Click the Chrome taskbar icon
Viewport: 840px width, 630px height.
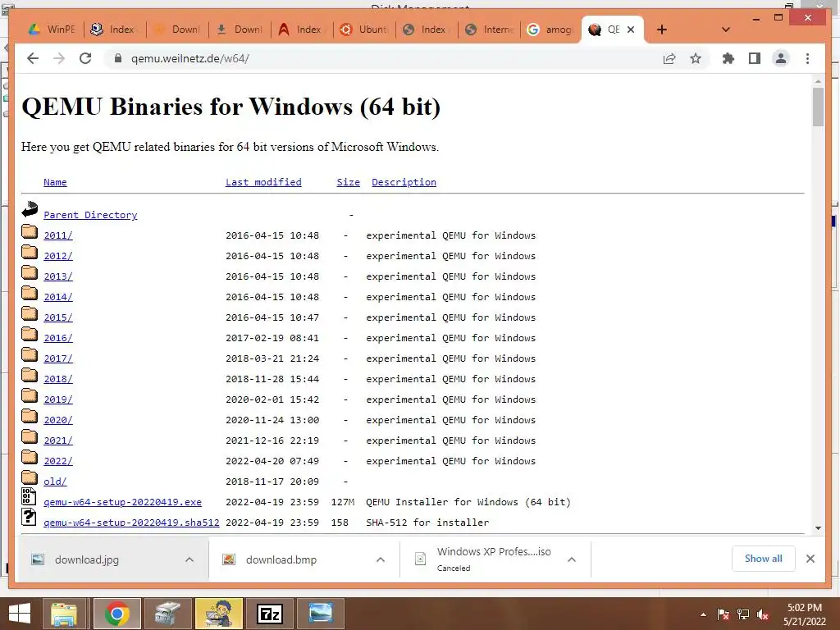116,614
